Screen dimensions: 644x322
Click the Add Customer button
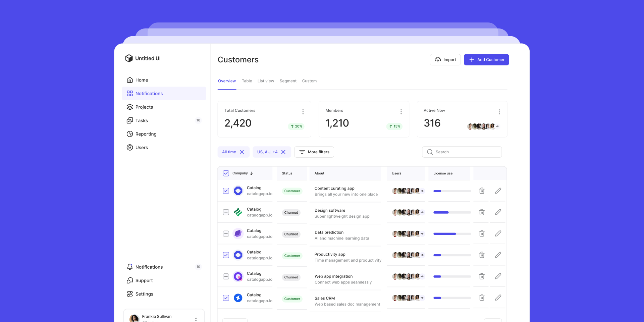click(486, 60)
